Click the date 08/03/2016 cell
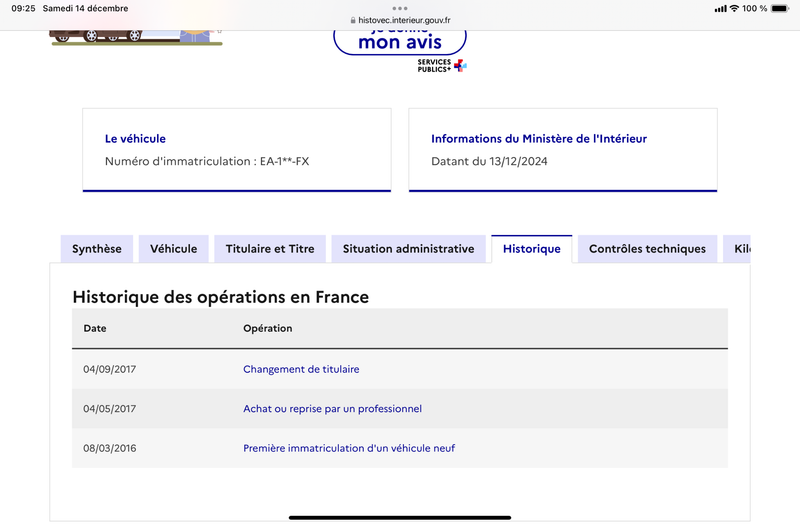Image resolution: width=800 pixels, height=525 pixels. click(x=110, y=448)
